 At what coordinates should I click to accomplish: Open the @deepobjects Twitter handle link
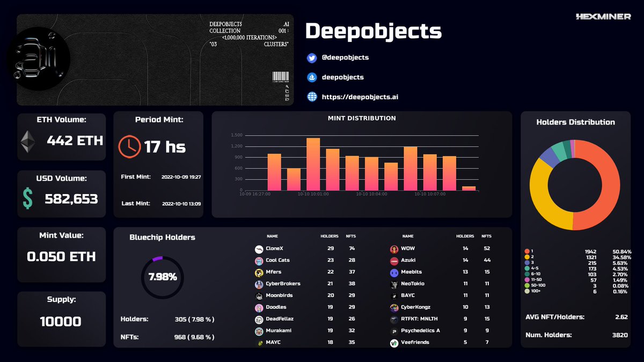coord(345,57)
